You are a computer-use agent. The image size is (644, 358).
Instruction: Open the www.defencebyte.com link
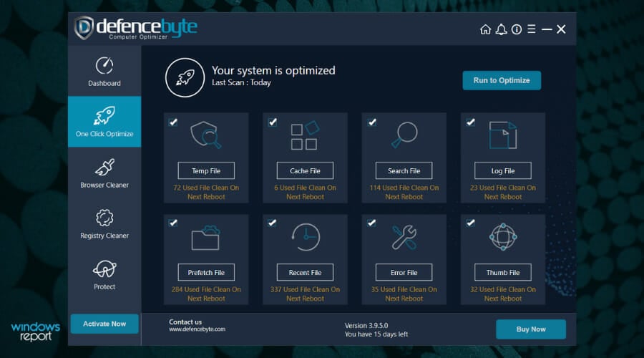coord(197,329)
